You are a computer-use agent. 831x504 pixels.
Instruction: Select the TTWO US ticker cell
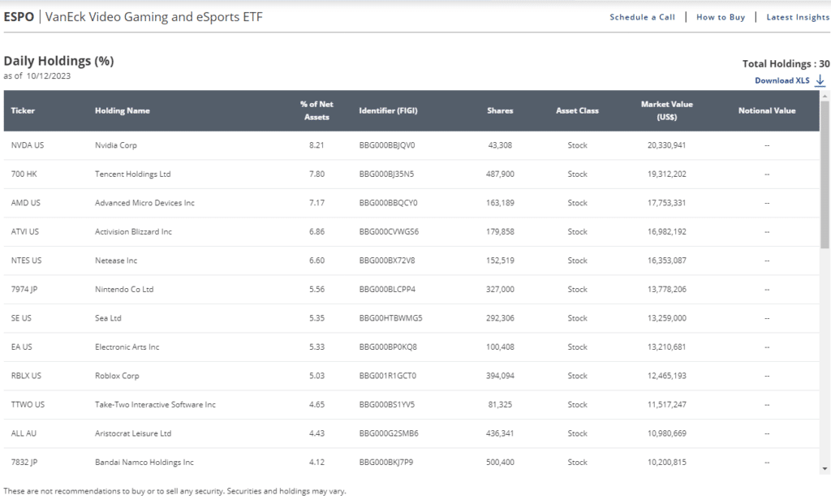point(28,404)
